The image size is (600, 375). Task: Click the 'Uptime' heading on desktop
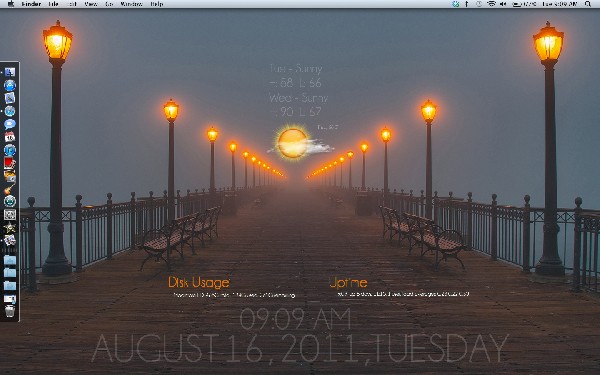coord(348,283)
